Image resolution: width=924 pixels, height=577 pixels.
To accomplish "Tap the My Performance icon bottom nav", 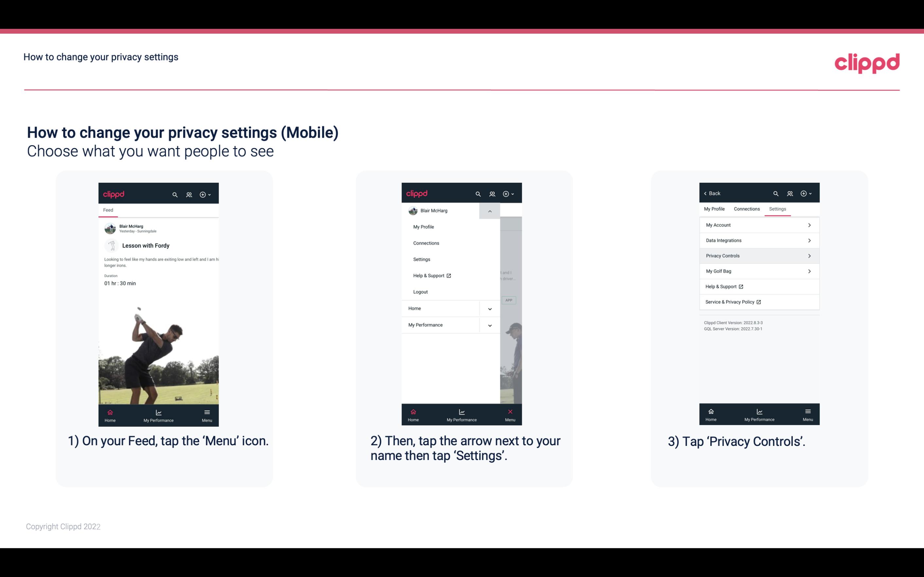I will point(158,415).
